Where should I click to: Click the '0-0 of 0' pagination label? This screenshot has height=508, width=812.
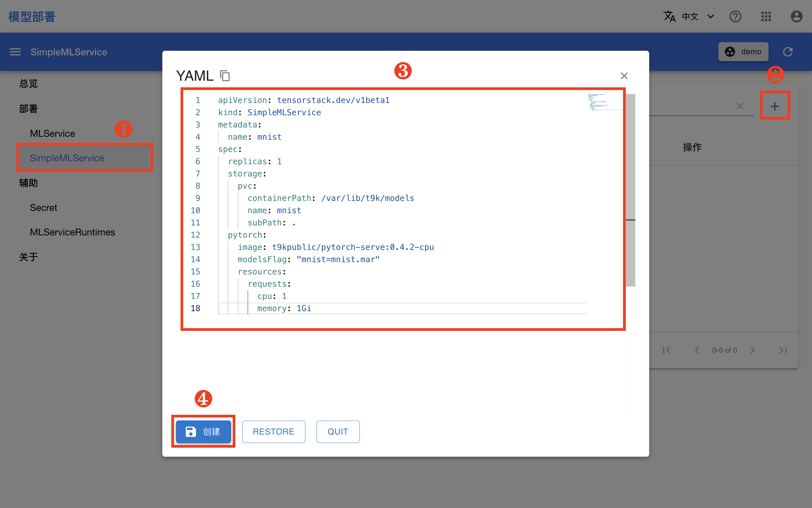pyautogui.click(x=725, y=350)
